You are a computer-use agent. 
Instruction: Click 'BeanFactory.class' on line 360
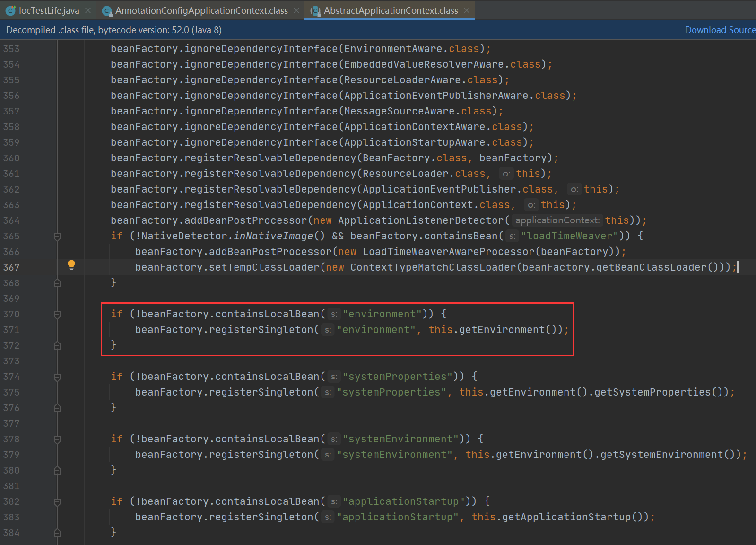point(415,158)
